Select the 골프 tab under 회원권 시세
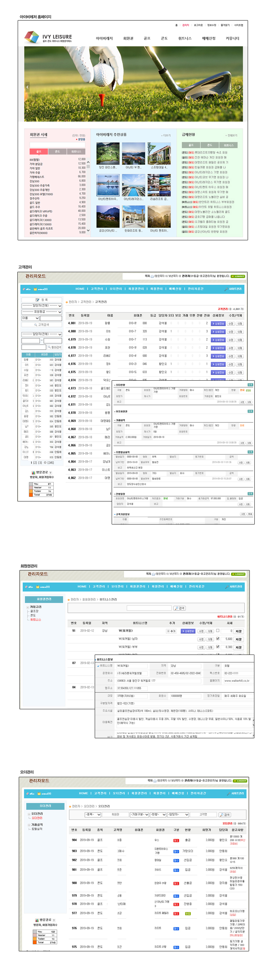 click(39, 151)
